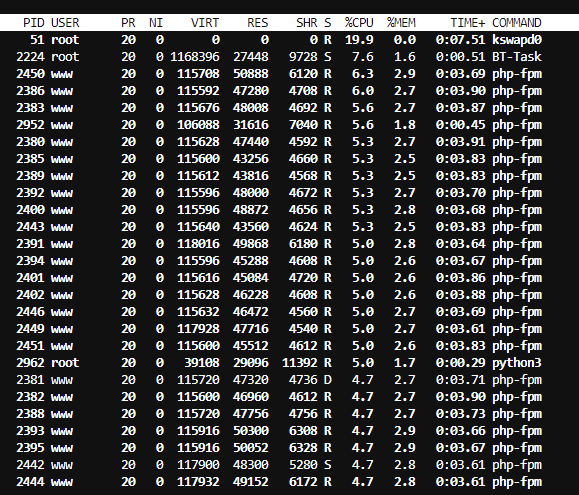The image size is (579, 495).
Task: Click the TIME+ column header
Action: point(468,23)
